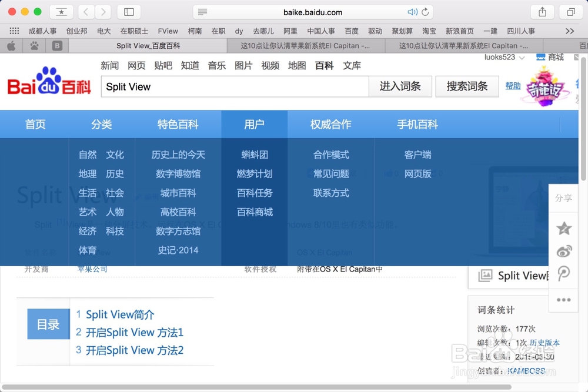This screenshot has width=588, height=392.
Task: Open Safari tab overview icon
Action: pyautogui.click(x=570, y=11)
